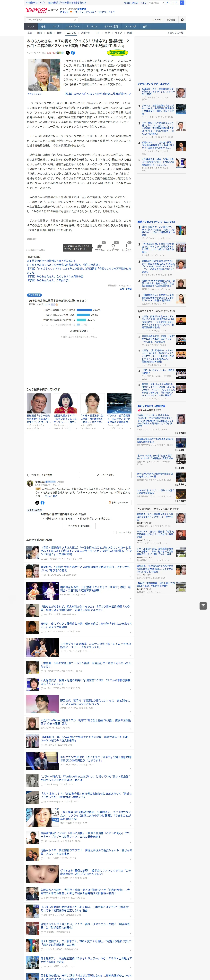
Task: Open the オリジナル main tab
Action: click(92, 27)
